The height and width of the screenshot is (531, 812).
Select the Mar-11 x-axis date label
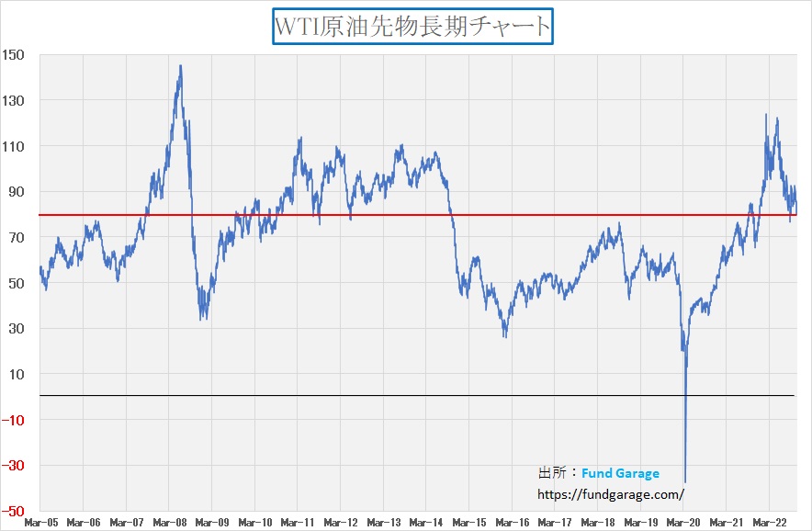pos(298,523)
